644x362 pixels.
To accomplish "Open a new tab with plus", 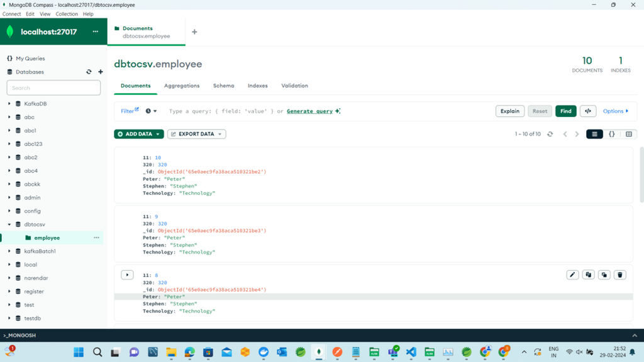I will pyautogui.click(x=194, y=32).
